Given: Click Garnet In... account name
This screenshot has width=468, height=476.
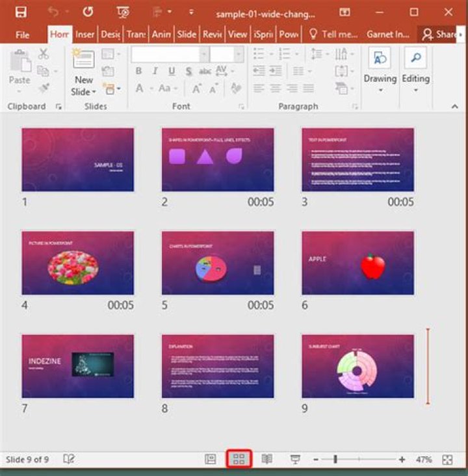Looking at the screenshot, I should click(388, 34).
